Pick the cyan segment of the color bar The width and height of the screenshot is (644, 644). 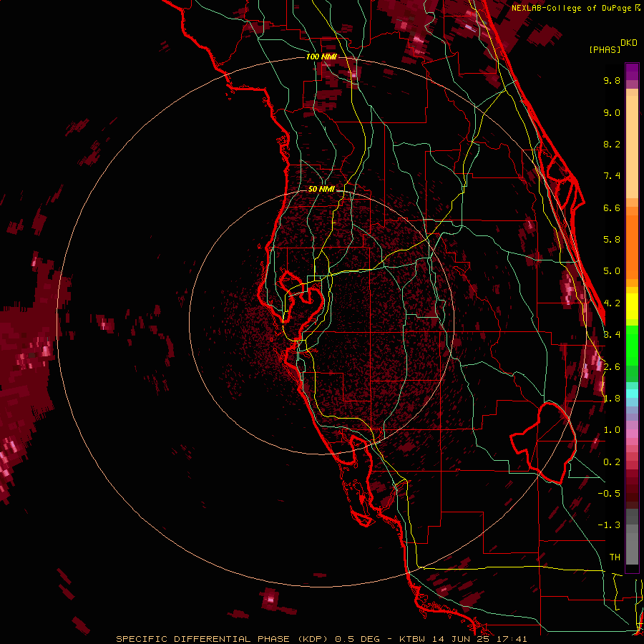632,393
